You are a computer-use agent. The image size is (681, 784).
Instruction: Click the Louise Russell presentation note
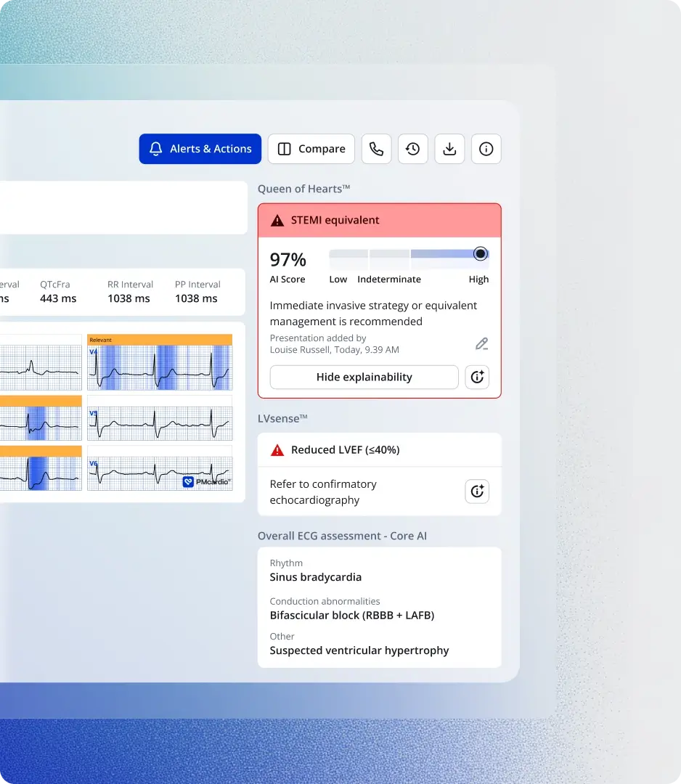pos(335,344)
